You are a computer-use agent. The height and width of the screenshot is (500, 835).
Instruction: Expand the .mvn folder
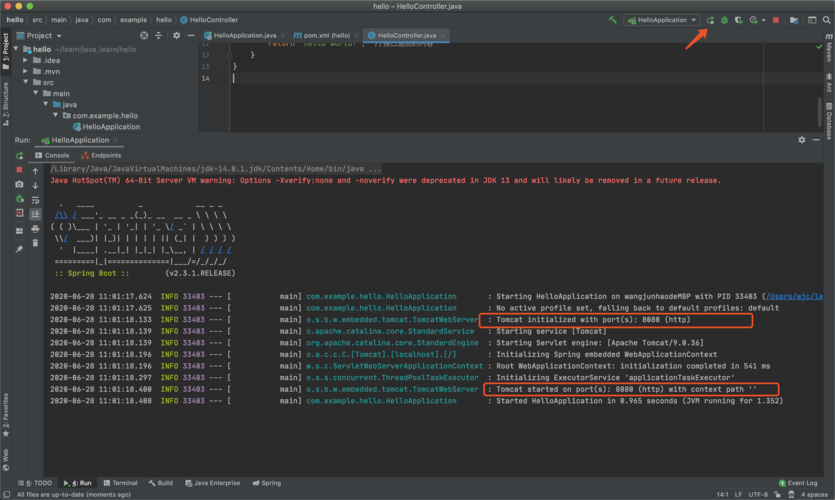(x=25, y=71)
